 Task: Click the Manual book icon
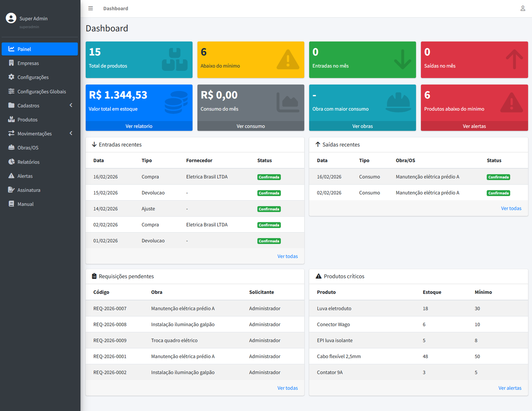tap(11, 204)
